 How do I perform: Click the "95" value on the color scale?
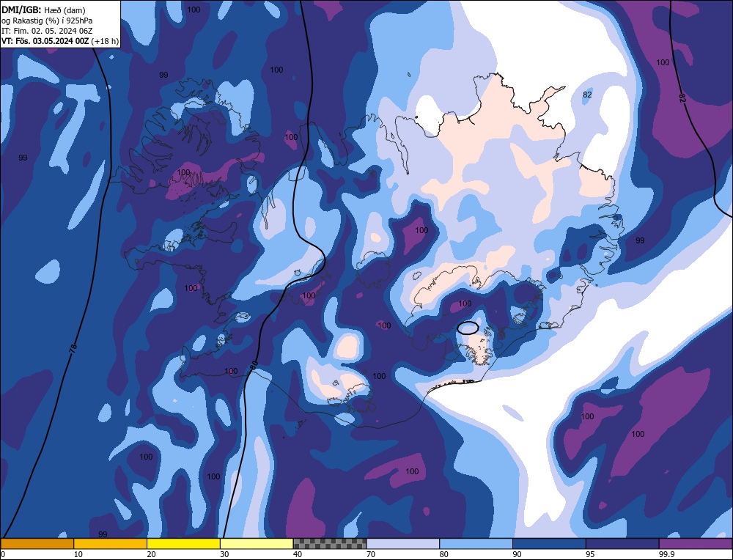coord(590,554)
